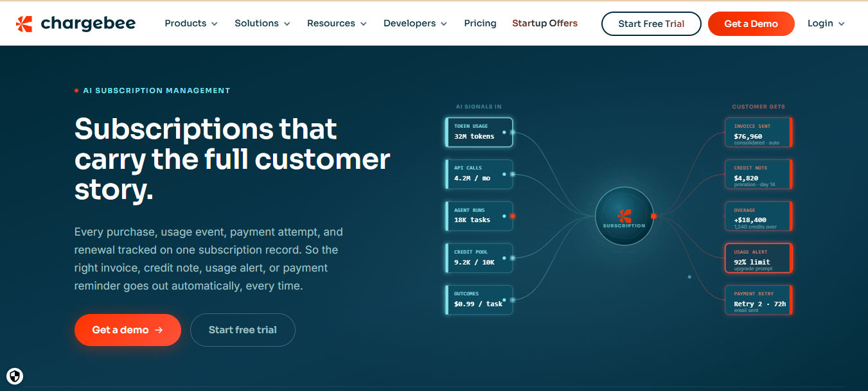Expand the Solutions menu chevron
This screenshot has width=868, height=391.
tap(287, 24)
